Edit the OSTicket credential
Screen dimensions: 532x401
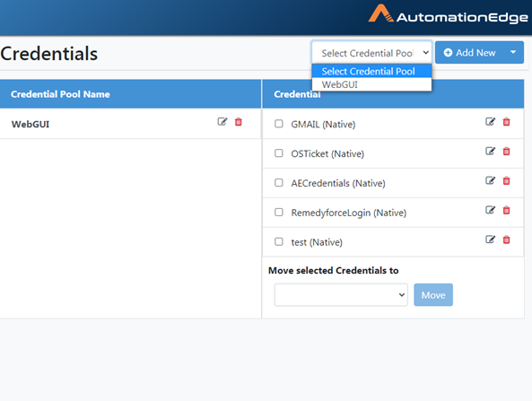tap(490, 151)
